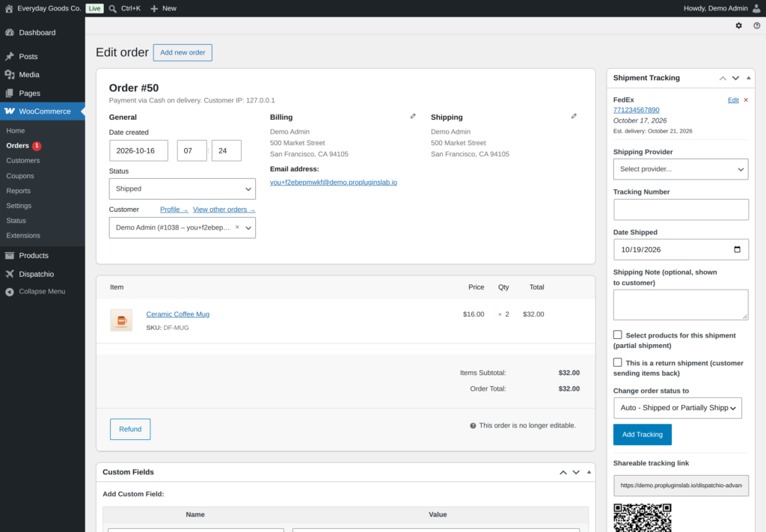
Task: Click the Add new order button
Action: tap(183, 52)
